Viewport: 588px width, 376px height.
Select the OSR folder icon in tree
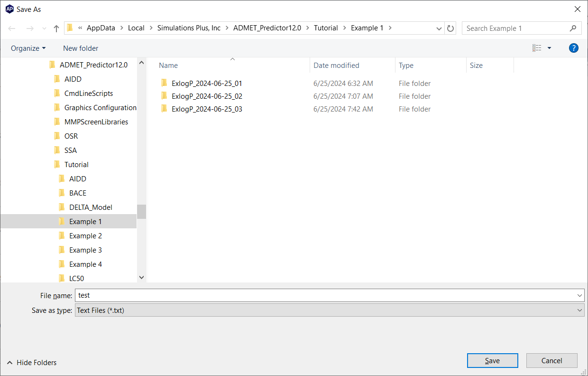click(57, 136)
